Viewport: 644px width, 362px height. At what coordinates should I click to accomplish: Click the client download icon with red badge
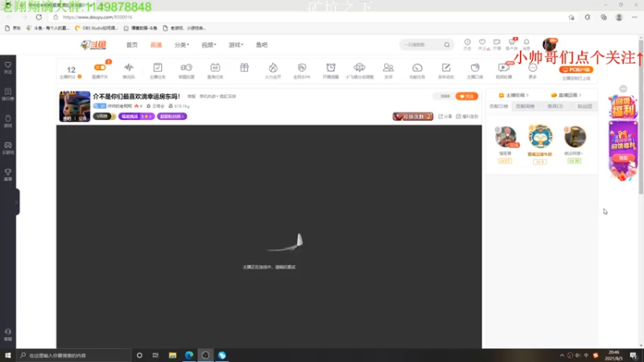[512, 42]
